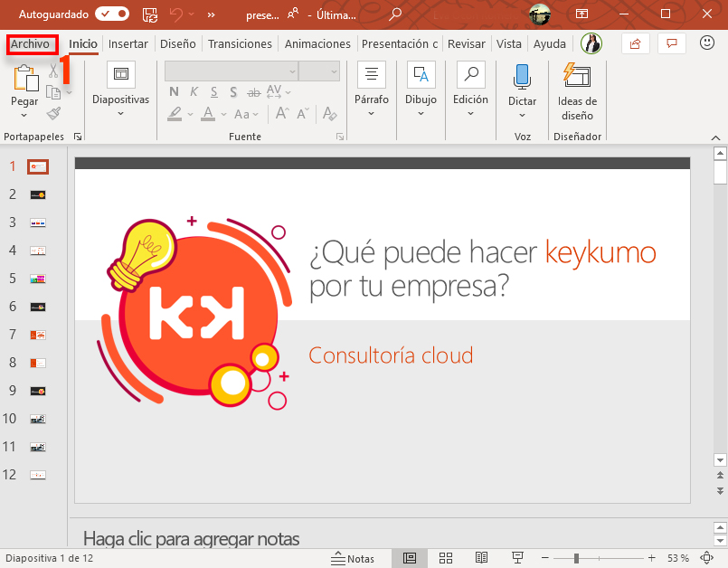The width and height of the screenshot is (728, 568).
Task: Open the Archivo menu tab
Action: [x=30, y=44]
